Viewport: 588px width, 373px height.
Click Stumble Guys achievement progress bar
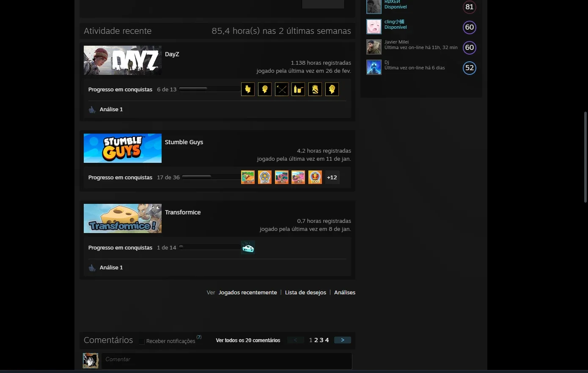211,177
